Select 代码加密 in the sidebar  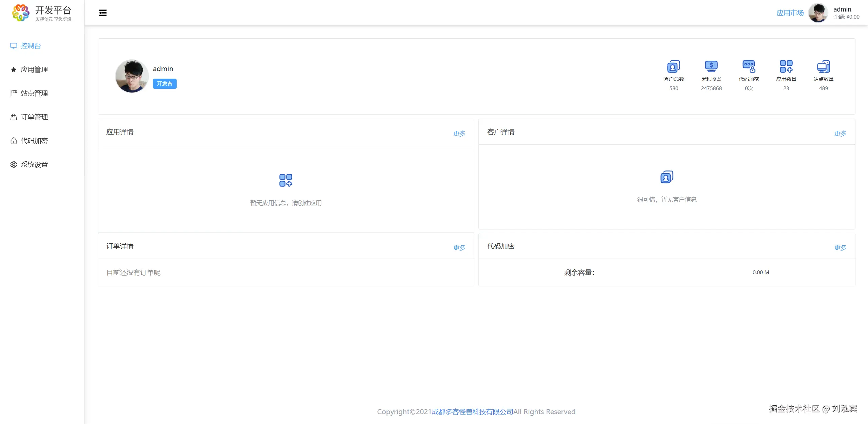[x=34, y=141]
